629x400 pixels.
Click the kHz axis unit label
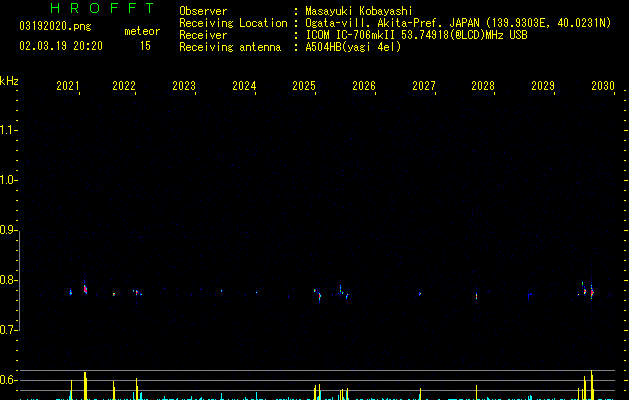pyautogui.click(x=9, y=81)
